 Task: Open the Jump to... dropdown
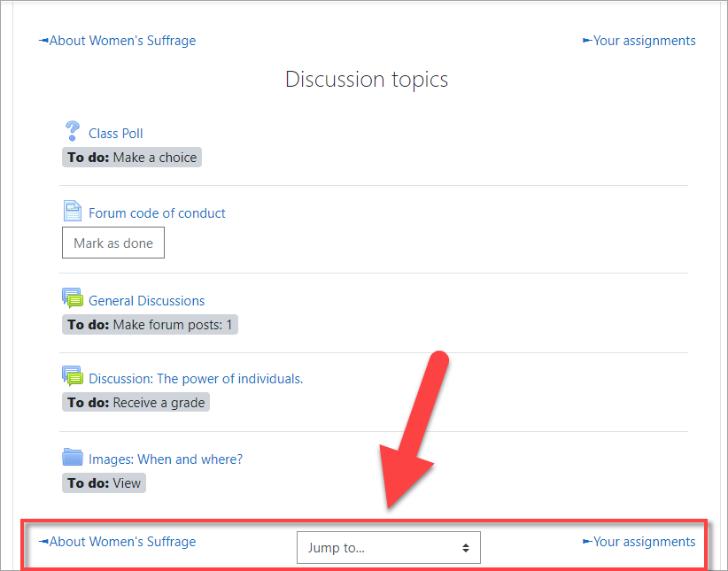point(388,548)
